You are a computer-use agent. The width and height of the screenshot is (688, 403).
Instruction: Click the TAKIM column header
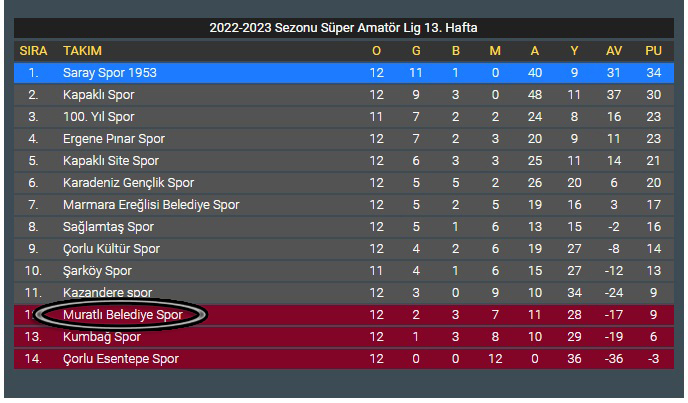coord(82,51)
